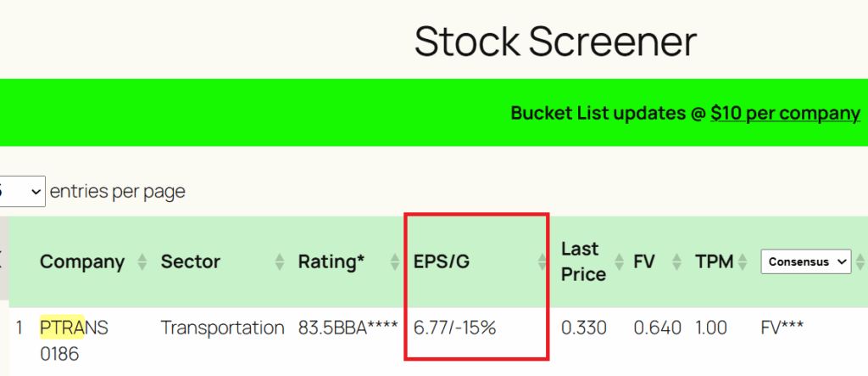Sort by TPM using its arrow icon
Viewport: 868px width, 376px height.
[x=743, y=262]
